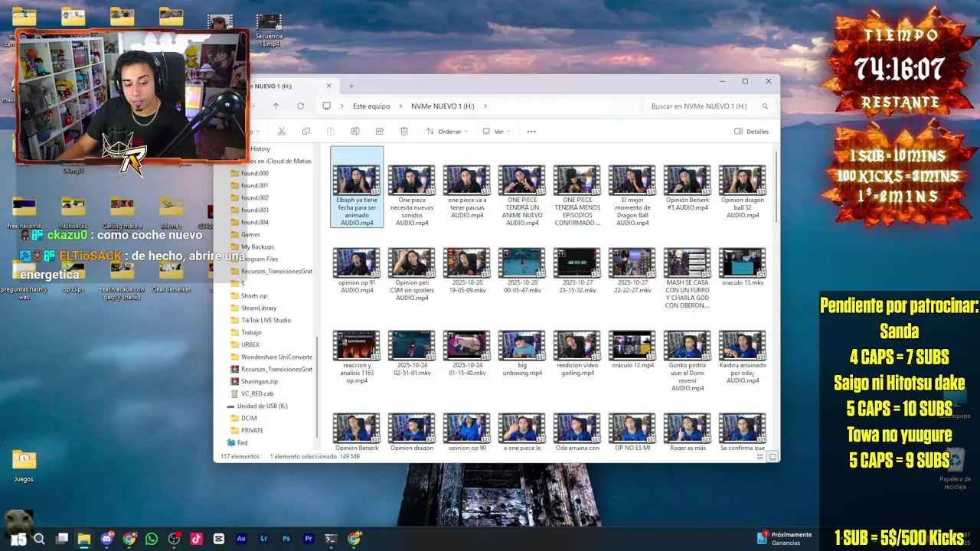
Task: Click NVMe NUEVO 1 (H:) breadcrumb segment
Action: 443,106
